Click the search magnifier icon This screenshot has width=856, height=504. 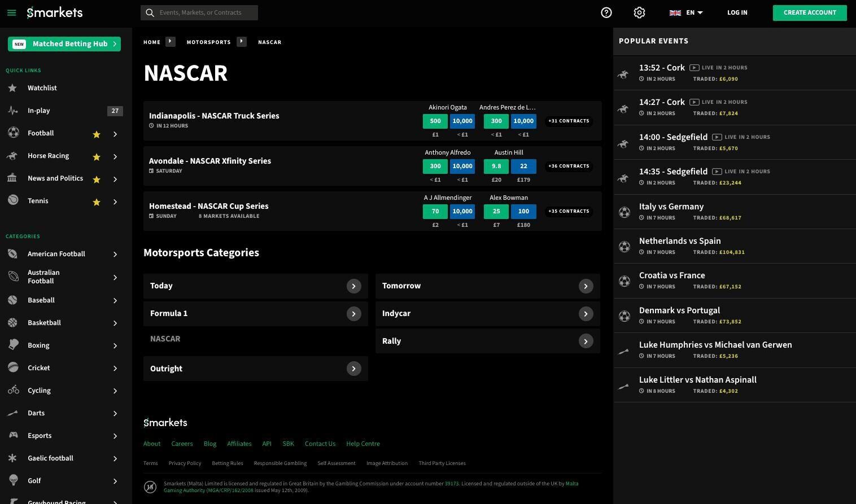pyautogui.click(x=150, y=12)
